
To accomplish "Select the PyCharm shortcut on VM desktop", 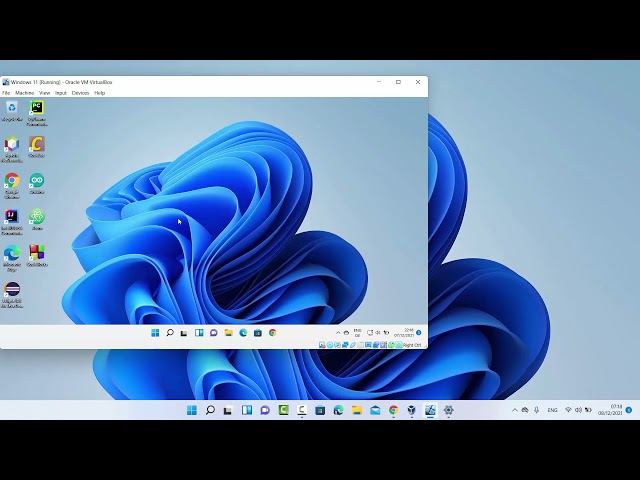I will pos(37,113).
